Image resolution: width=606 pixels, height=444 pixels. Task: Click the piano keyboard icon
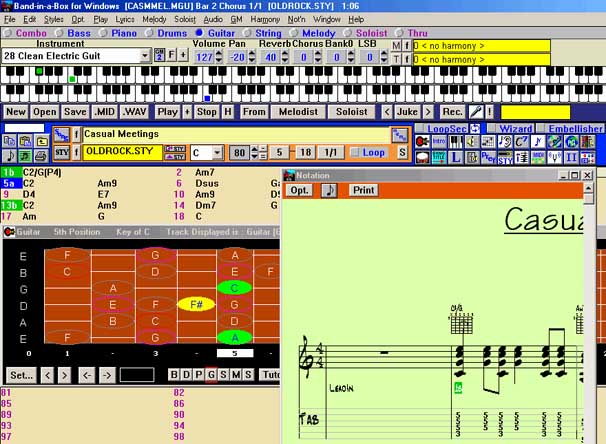(455, 141)
